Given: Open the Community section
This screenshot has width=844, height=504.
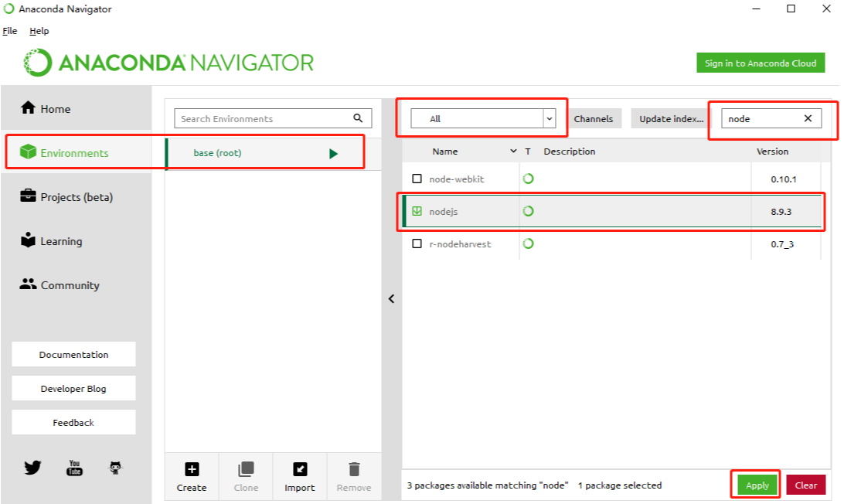Looking at the screenshot, I should pos(76,285).
